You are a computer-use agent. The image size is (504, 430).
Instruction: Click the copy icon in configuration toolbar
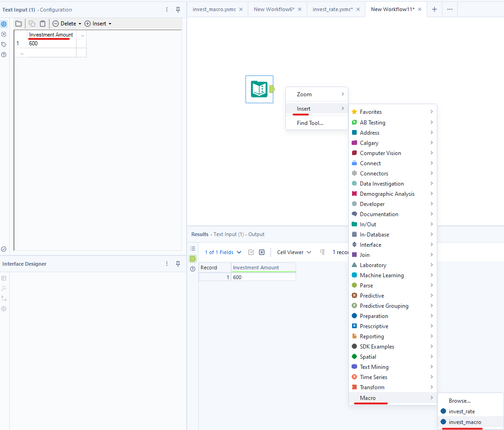[x=32, y=24]
